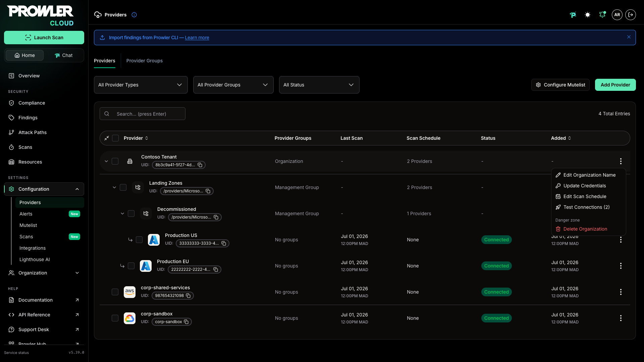Copy Production EU UID
Viewport: 644px width, 362px height.
click(x=216, y=269)
